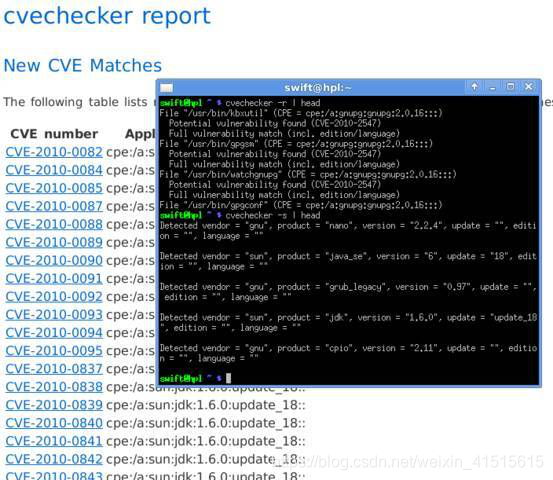Image resolution: width=553 pixels, height=480 pixels.
Task: Open the CVE-2010-0085 link
Action: click(54, 188)
